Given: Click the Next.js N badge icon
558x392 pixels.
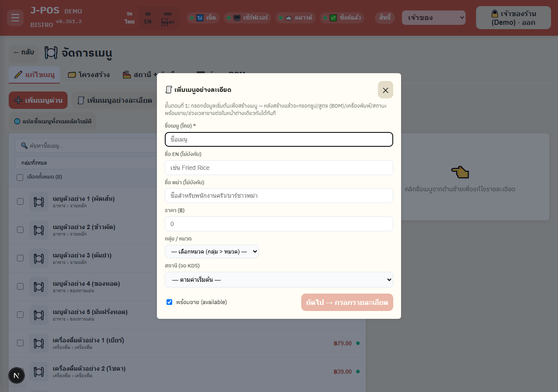Looking at the screenshot, I should [x=17, y=375].
